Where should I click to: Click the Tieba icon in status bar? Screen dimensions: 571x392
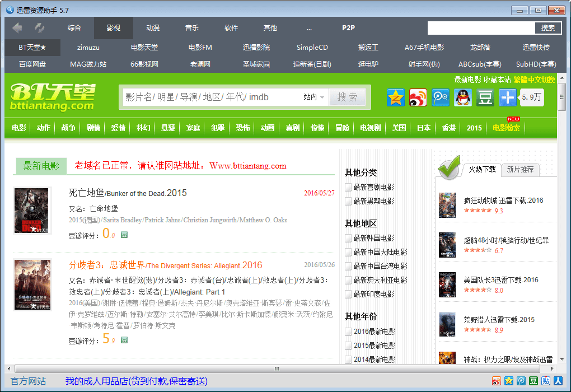tap(546, 381)
